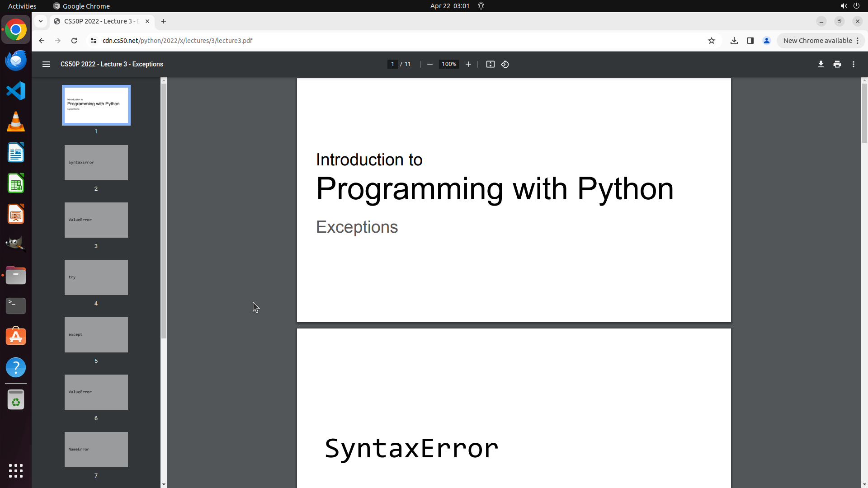Open a new tab
Screen dimensions: 868x488
(x=164, y=21)
